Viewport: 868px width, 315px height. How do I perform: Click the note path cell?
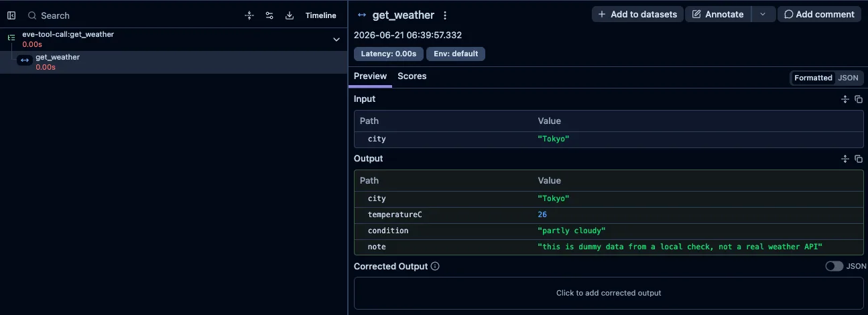click(x=377, y=247)
